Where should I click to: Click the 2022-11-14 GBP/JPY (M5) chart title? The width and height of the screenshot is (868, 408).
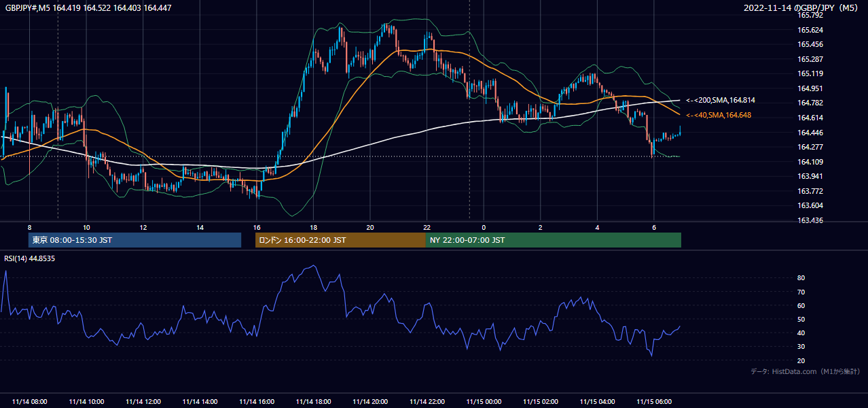pos(801,8)
